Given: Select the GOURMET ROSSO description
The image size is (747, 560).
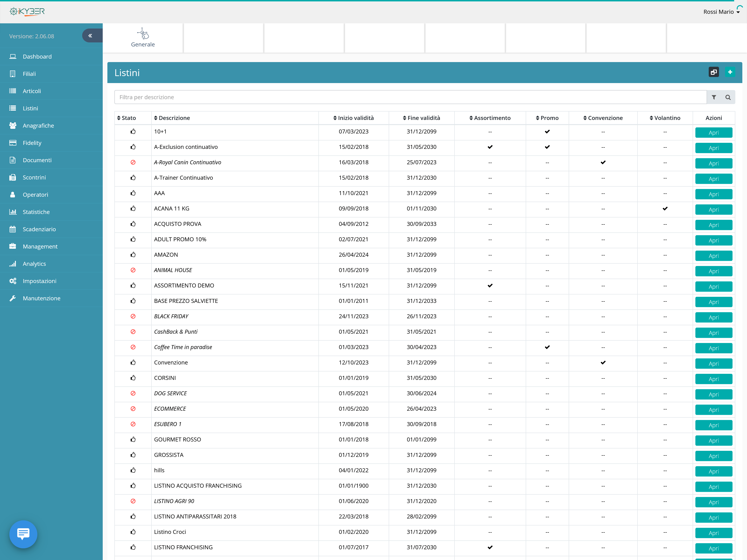Looking at the screenshot, I should [x=177, y=440].
